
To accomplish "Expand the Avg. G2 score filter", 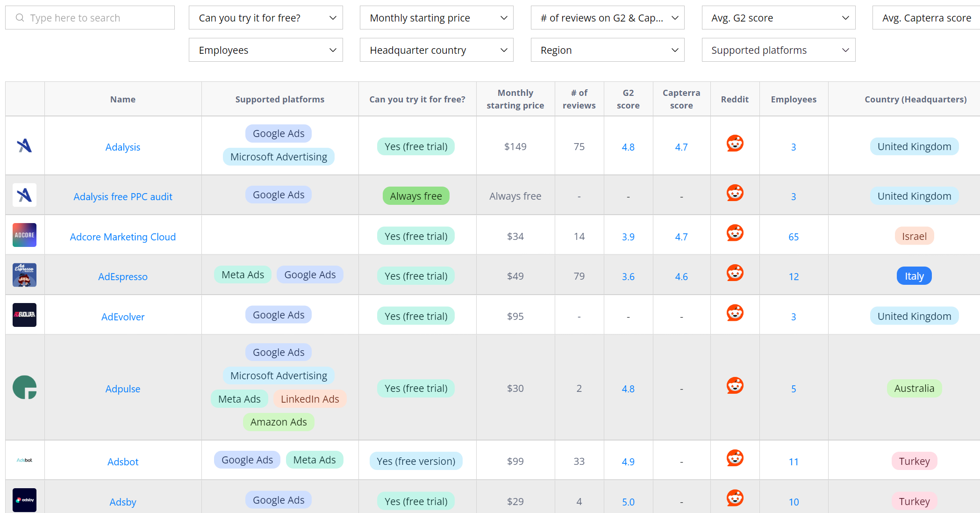I will (778, 17).
